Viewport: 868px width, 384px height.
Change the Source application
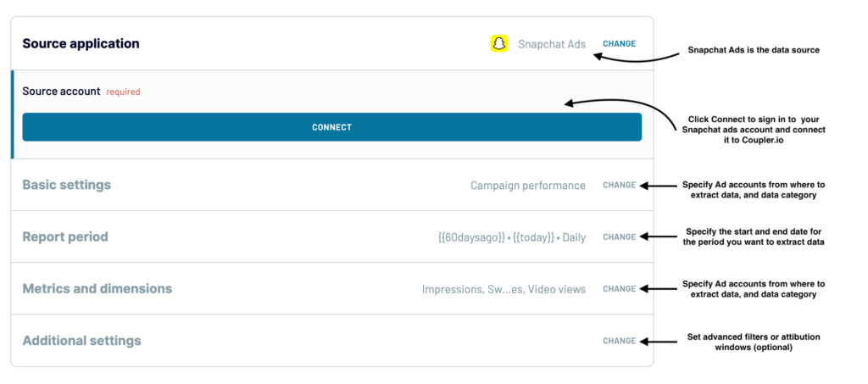click(x=619, y=44)
